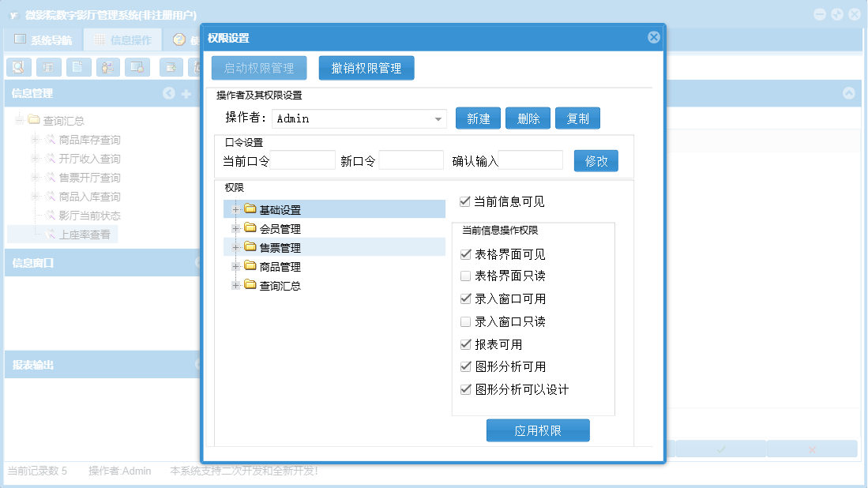The width and height of the screenshot is (868, 488).
Task: Switch to the 系统导航 tab
Action: click(43, 39)
